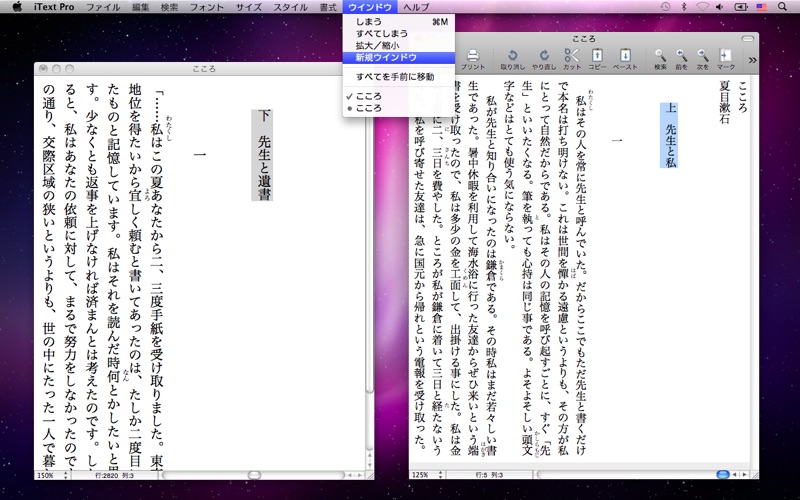Click author name 夏目漱石 in right window
Screen dimensions: 800x500
coord(724,102)
